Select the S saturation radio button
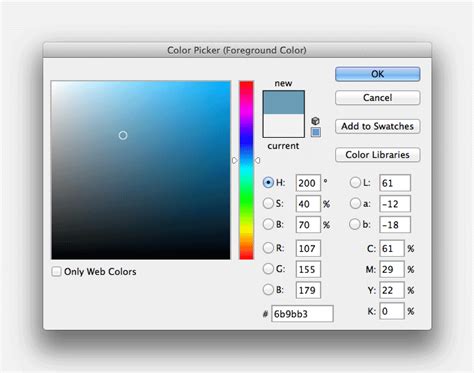Image resolution: width=474 pixels, height=373 pixels. click(268, 203)
